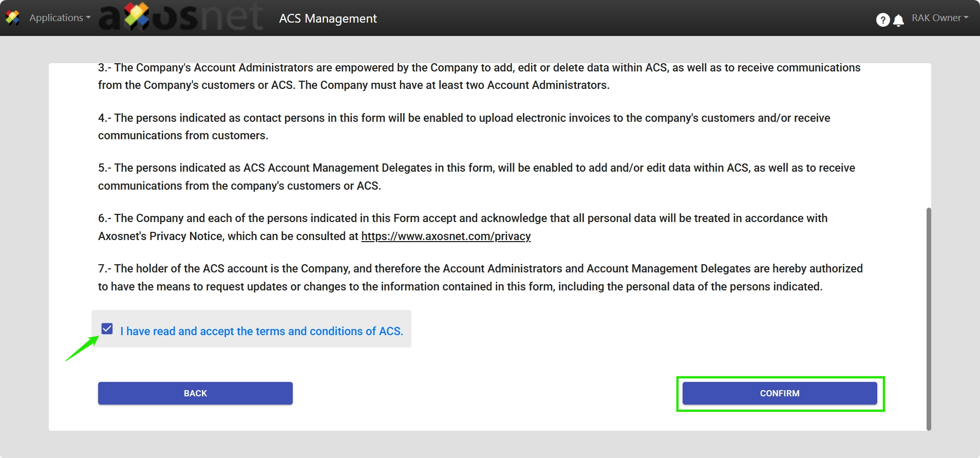The image size is (980, 458).
Task: Click the ACS Management header title
Action: pyautogui.click(x=328, y=19)
